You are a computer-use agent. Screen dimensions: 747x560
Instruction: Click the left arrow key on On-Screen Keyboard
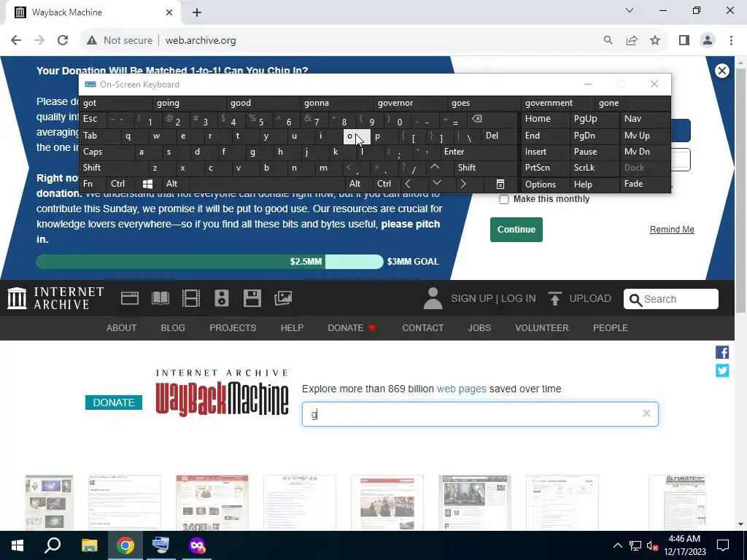pyautogui.click(x=408, y=184)
